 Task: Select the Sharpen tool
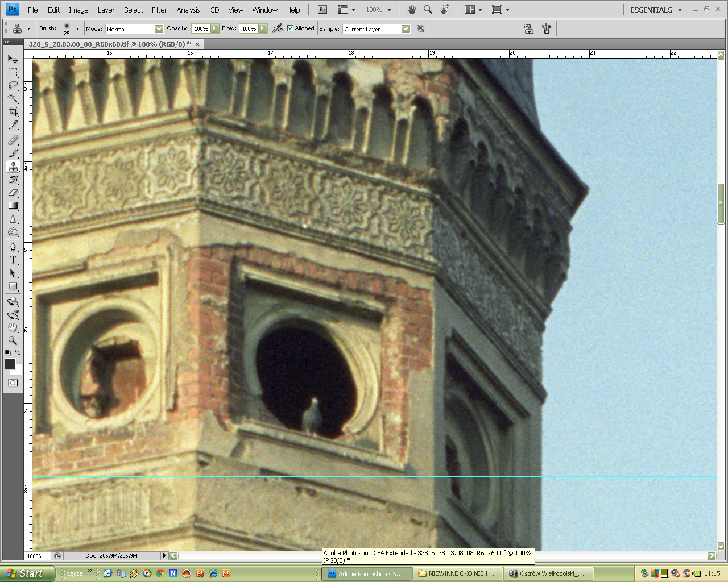pyautogui.click(x=13, y=219)
